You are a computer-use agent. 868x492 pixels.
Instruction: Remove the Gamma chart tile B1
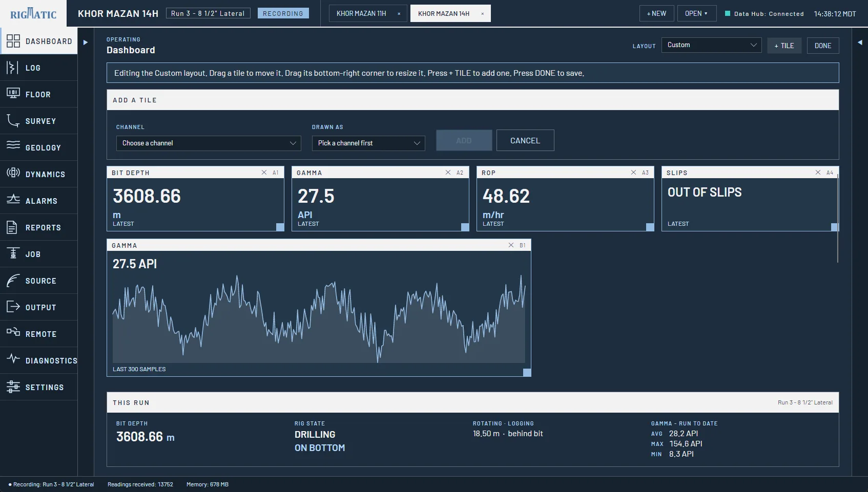511,245
